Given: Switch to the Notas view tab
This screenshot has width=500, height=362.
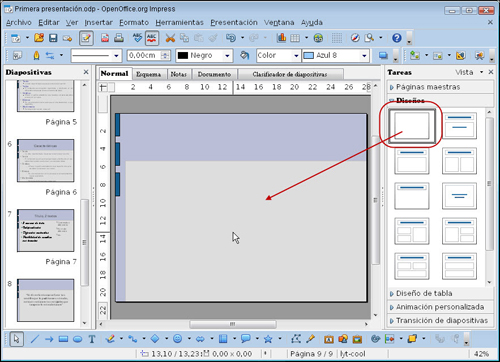Looking at the screenshot, I should tap(178, 74).
